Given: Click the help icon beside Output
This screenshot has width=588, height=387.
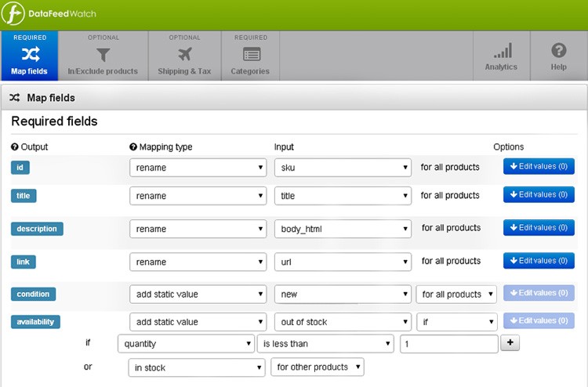Looking at the screenshot, I should [x=15, y=147].
